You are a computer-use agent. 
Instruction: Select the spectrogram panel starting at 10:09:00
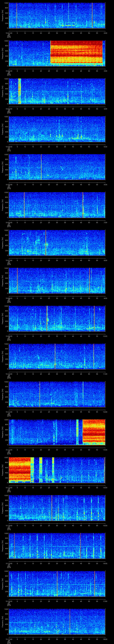point(57,318)
